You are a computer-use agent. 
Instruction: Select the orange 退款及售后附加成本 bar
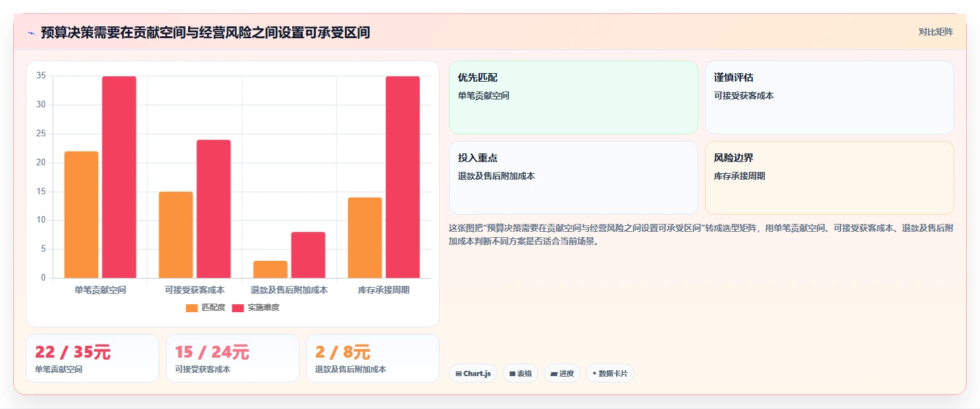(x=271, y=269)
